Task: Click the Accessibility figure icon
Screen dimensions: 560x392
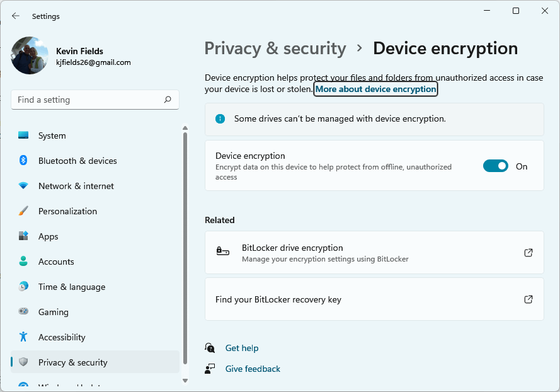Action: (x=23, y=337)
